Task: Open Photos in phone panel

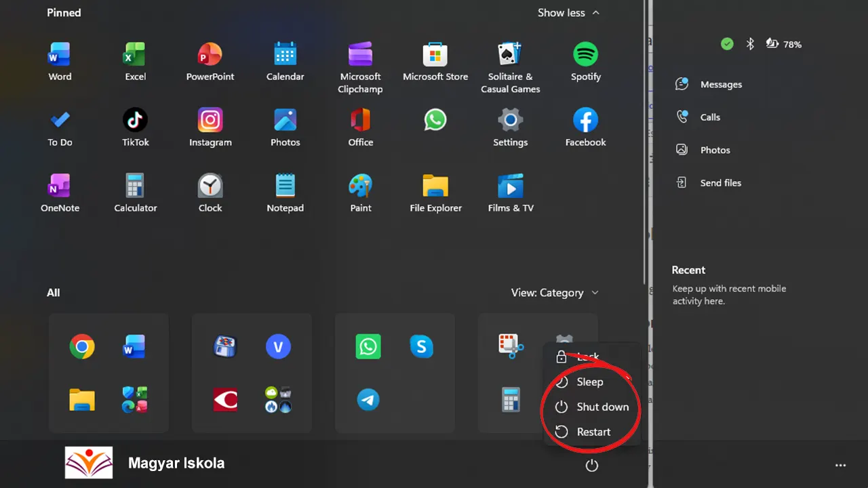Action: point(703,150)
